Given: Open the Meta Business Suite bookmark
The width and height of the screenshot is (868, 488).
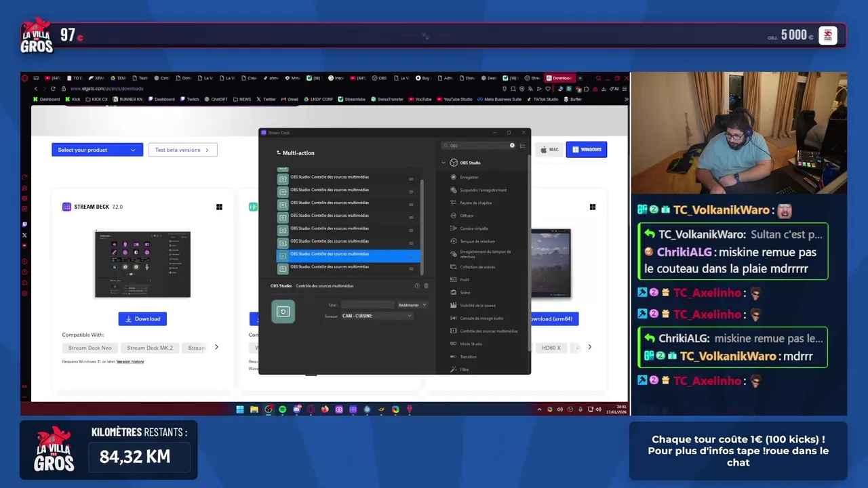Looking at the screenshot, I should 499,100.
